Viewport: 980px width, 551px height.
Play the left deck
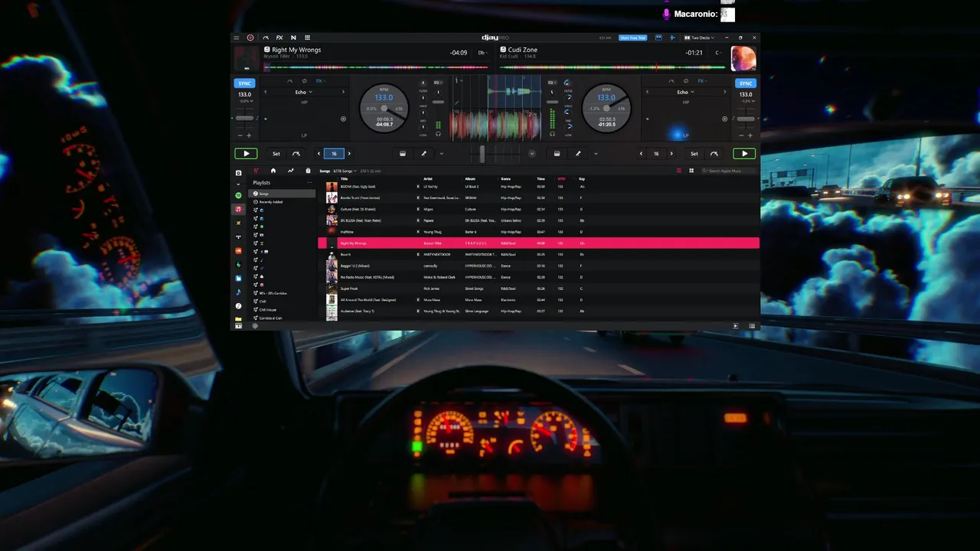click(246, 154)
